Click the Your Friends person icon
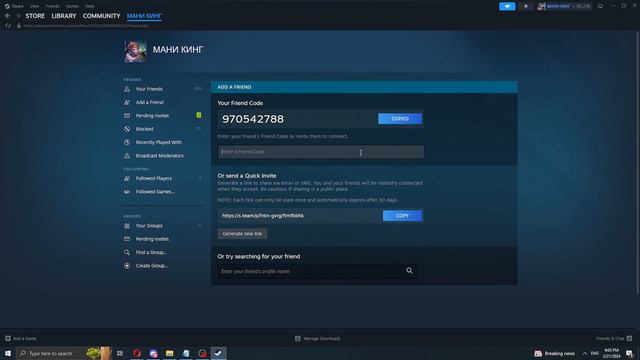This screenshot has width=640, height=360. [127, 89]
